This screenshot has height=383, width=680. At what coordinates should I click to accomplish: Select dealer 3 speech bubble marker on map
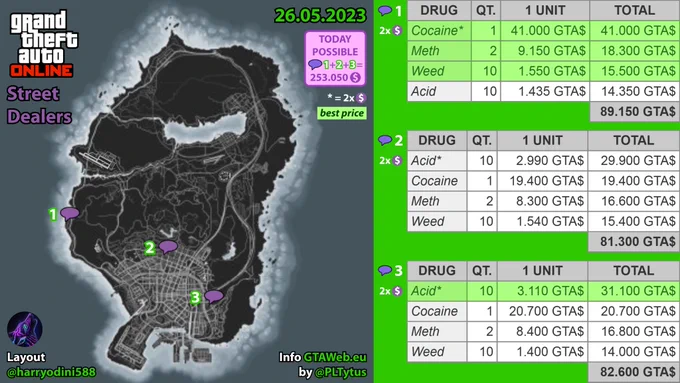click(214, 297)
